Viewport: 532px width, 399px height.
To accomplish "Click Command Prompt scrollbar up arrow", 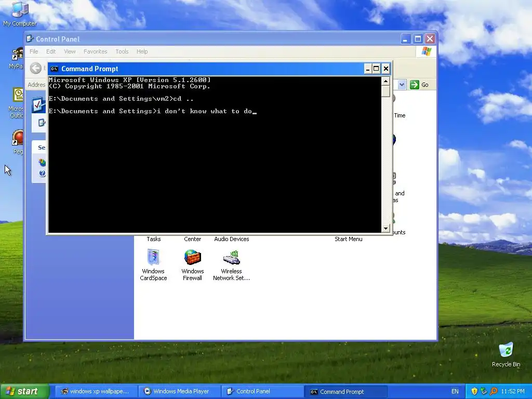I will pos(385,81).
